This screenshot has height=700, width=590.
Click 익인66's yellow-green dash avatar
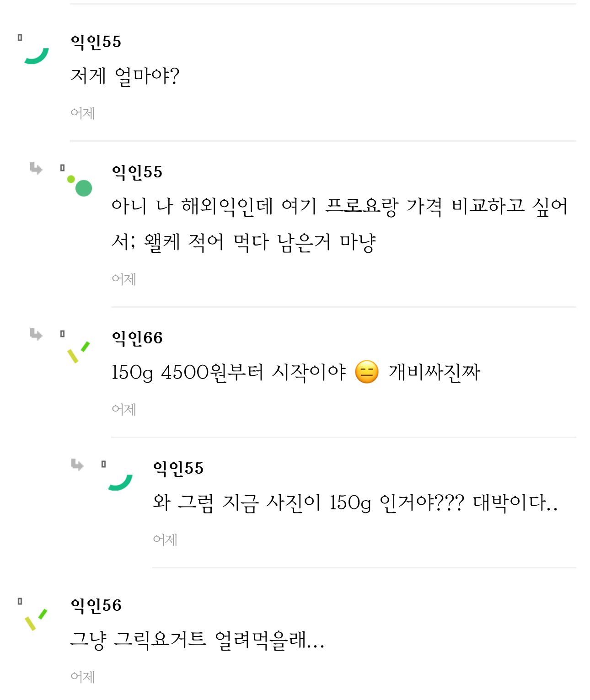tap(78, 353)
